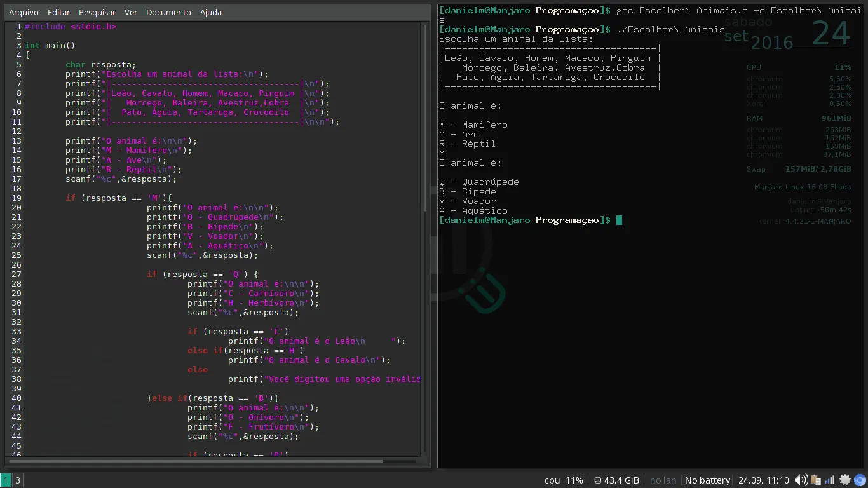Switch to workspace 1

click(x=6, y=480)
